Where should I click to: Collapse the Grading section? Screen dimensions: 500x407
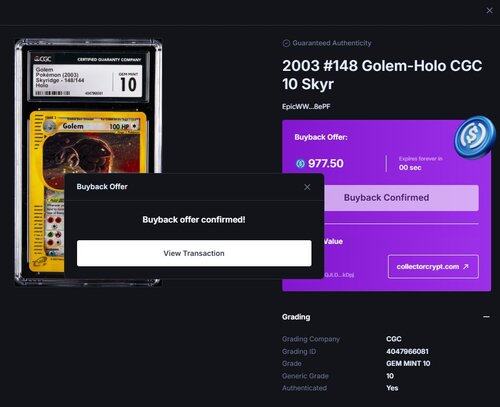[486, 317]
